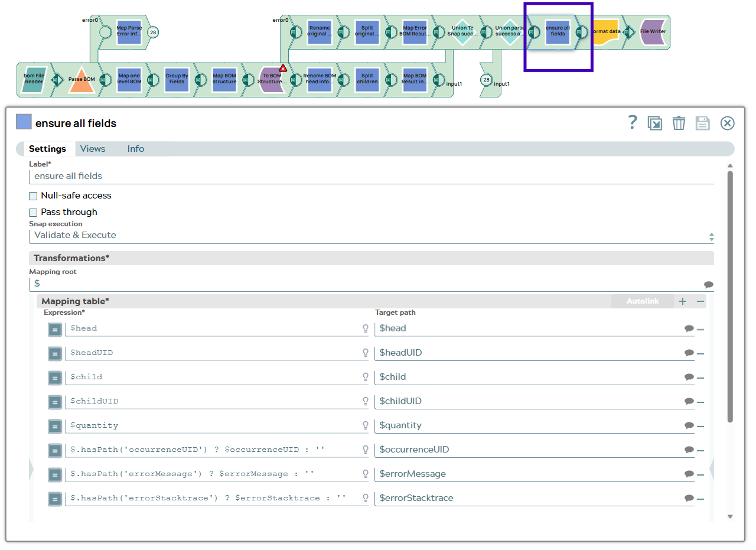
Task: Switch to the Settings tab
Action: (x=47, y=149)
